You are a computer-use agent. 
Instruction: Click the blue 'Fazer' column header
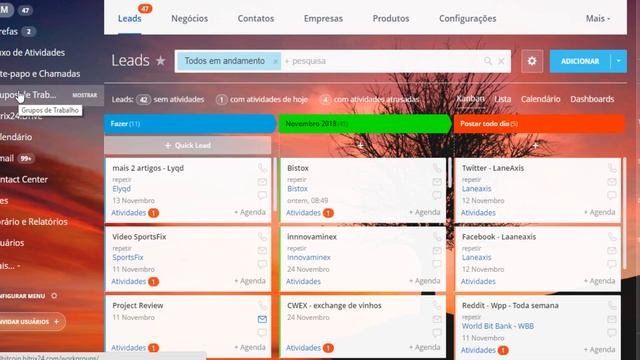tap(190, 124)
